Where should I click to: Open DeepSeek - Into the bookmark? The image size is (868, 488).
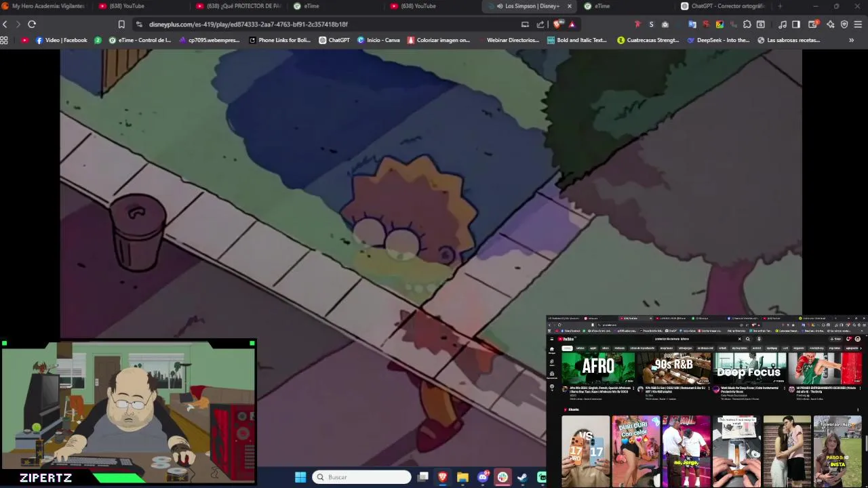pos(718,41)
